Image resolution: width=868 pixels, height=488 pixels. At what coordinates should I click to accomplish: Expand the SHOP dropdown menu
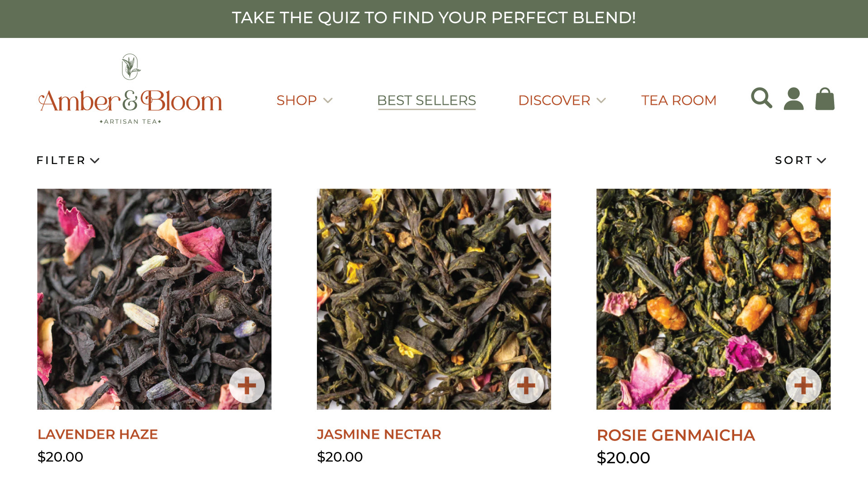[x=304, y=100]
